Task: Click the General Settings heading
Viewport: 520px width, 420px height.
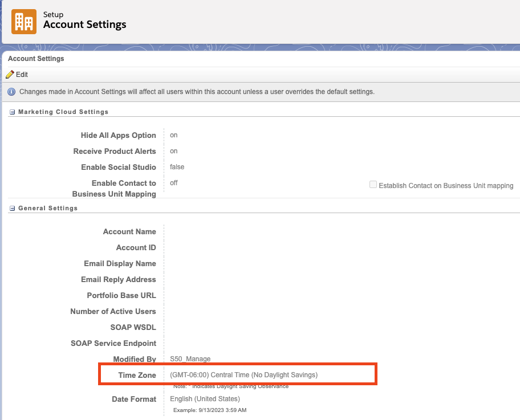Action: click(48, 208)
